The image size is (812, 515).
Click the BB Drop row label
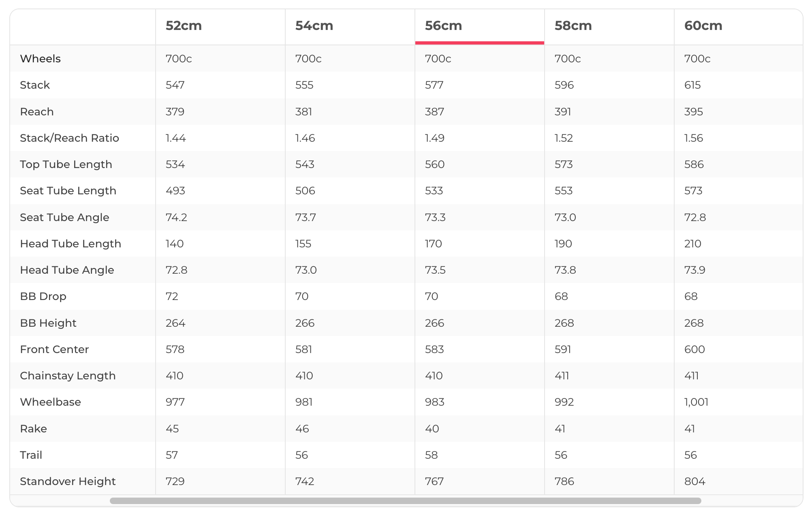[x=43, y=296]
